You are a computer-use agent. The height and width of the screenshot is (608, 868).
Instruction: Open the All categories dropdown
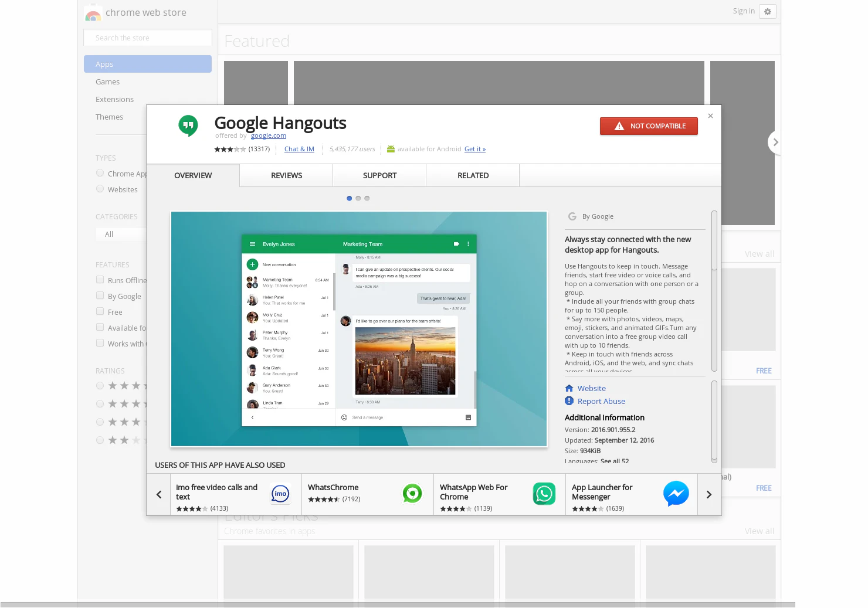[121, 234]
